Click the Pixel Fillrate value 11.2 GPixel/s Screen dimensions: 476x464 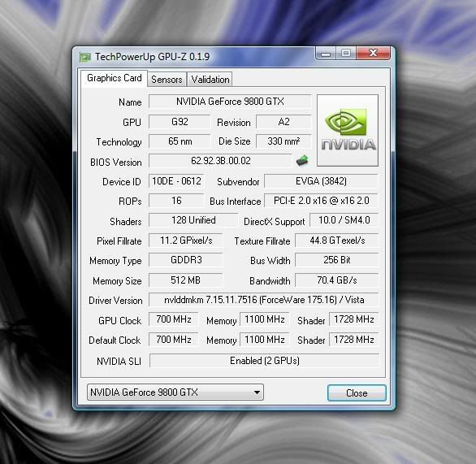click(x=186, y=241)
